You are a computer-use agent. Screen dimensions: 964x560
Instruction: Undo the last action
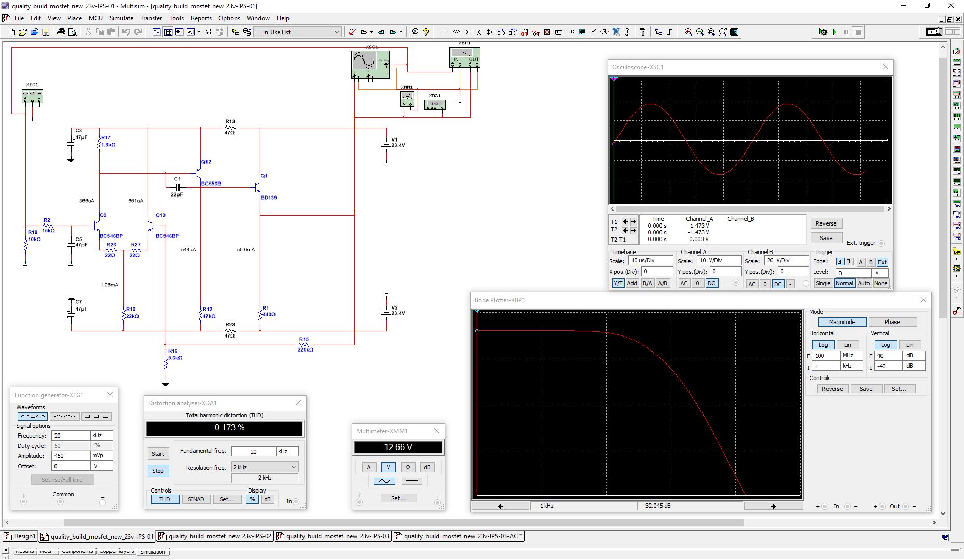tap(126, 32)
